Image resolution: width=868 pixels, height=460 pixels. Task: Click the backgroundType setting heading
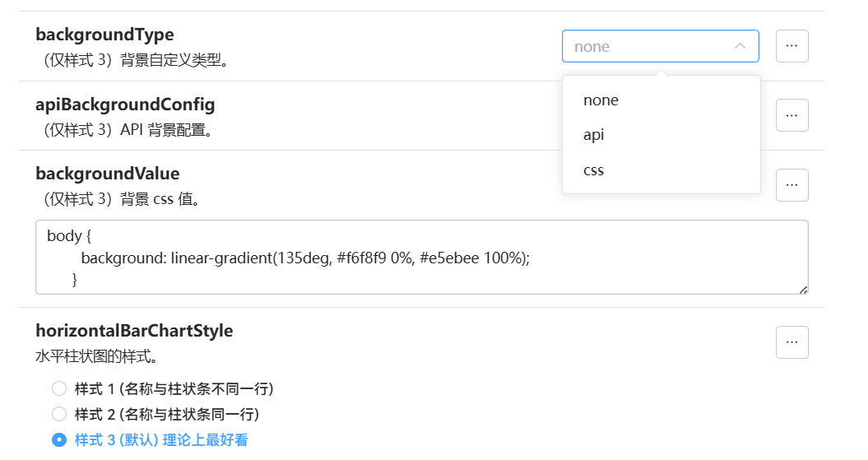point(104,35)
